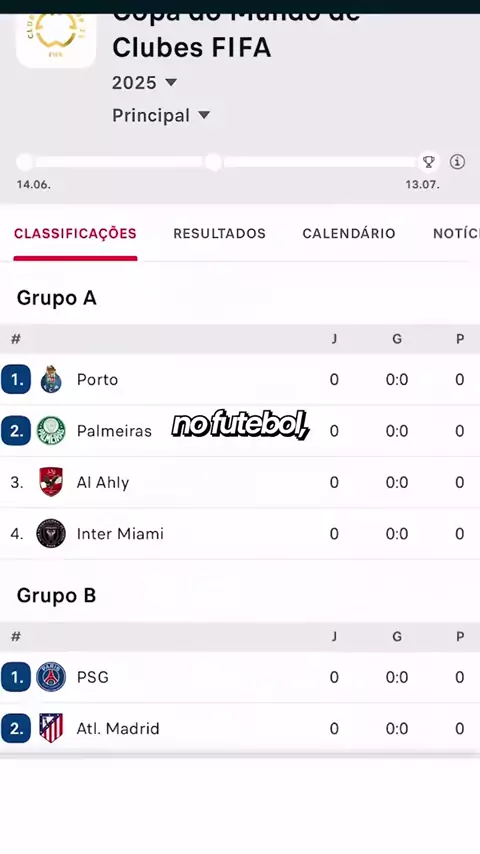Expand the Principal stage dropdown
Image resolution: width=480 pixels, height=854 pixels.
click(161, 115)
